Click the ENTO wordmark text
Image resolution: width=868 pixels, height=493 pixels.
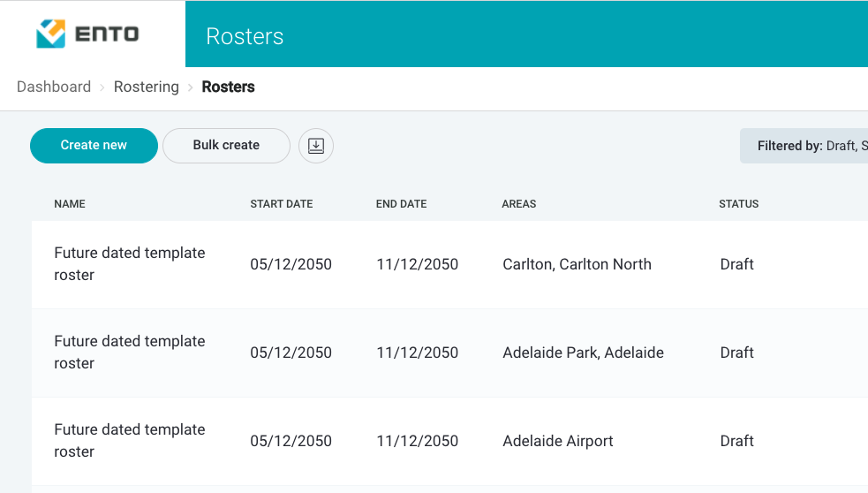[107, 34]
